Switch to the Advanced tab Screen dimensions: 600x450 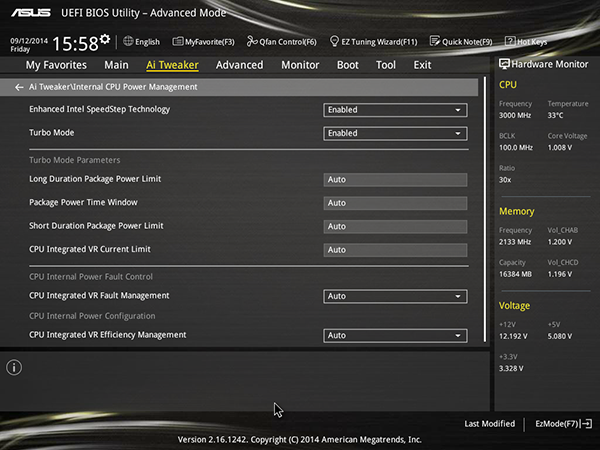[240, 65]
